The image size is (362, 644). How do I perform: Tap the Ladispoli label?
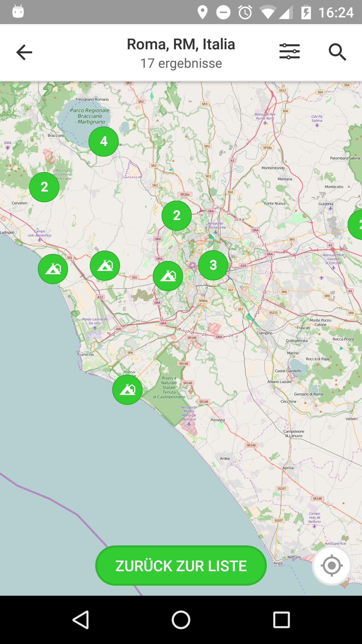[x=7, y=232]
